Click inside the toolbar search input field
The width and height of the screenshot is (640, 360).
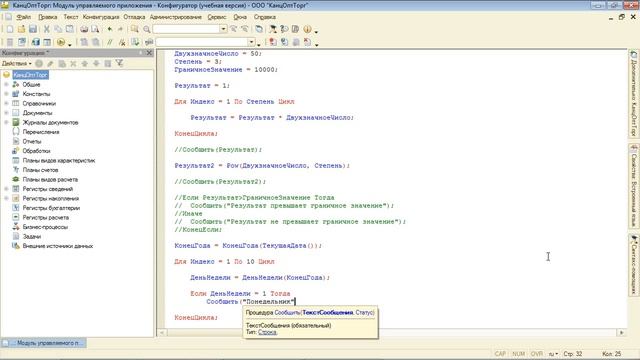(x=186, y=29)
